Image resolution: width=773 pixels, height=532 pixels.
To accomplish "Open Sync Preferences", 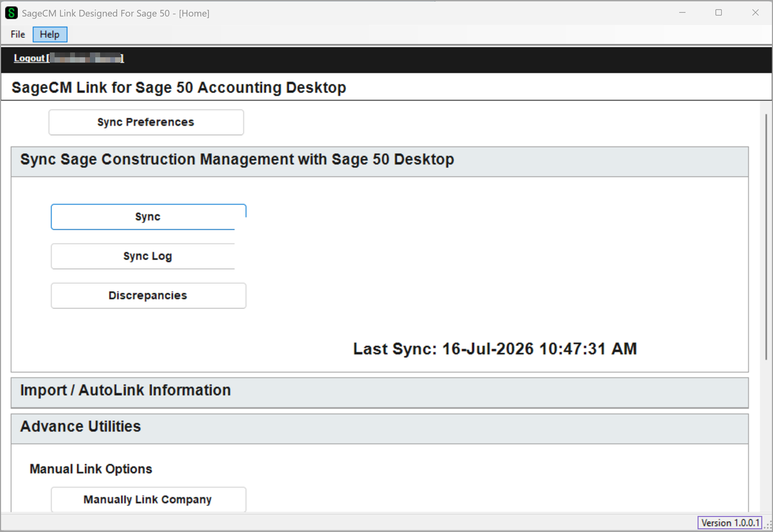I will pos(146,122).
